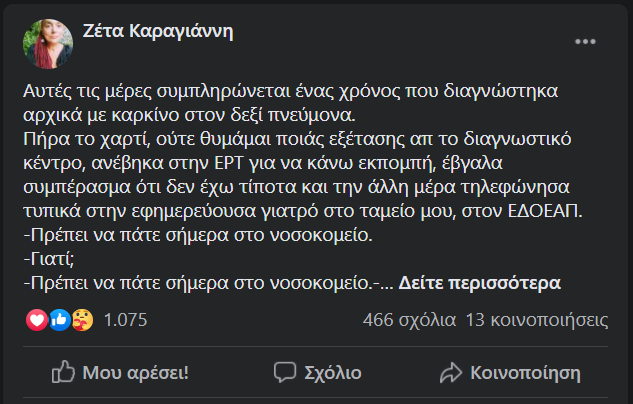Open the 466 σχόλια comments list
The height and width of the screenshot is (404, 633).
coord(409,320)
